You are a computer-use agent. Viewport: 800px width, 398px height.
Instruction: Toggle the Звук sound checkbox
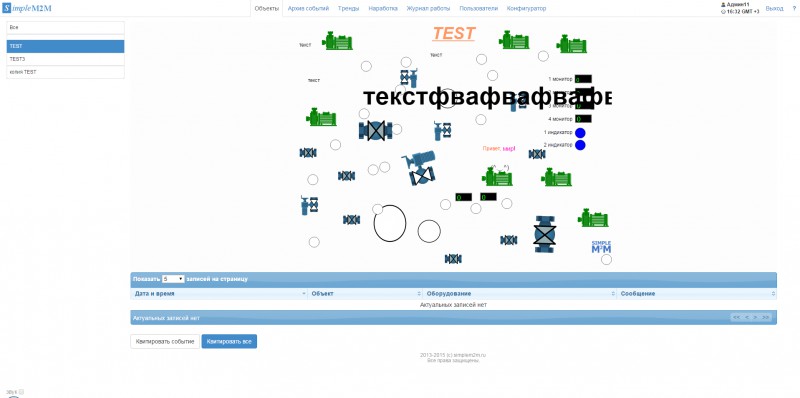coord(21,392)
